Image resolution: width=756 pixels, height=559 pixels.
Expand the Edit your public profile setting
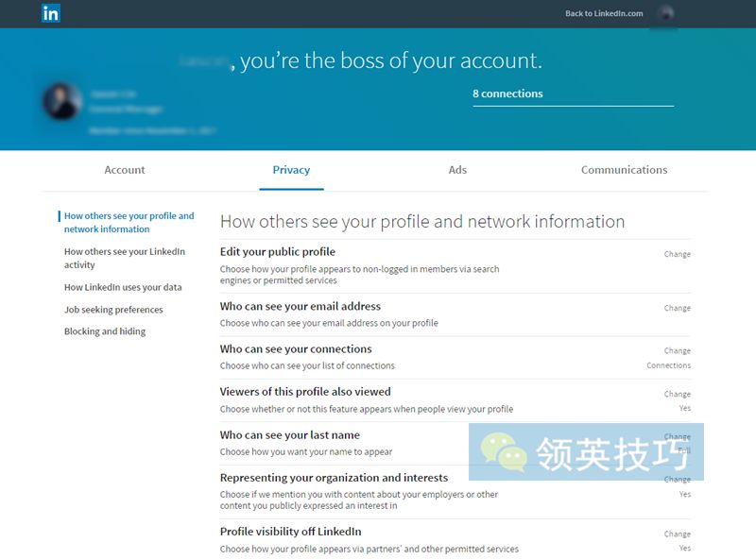click(455, 266)
